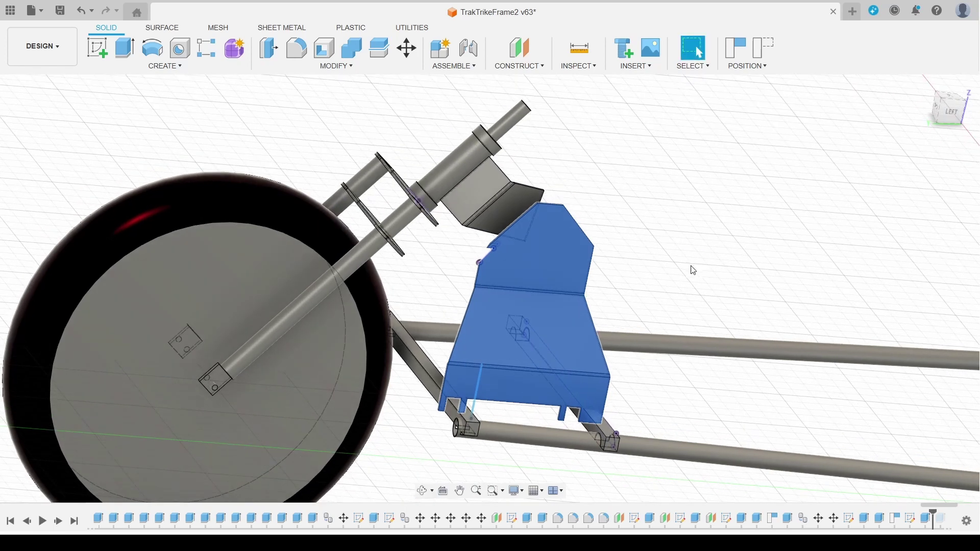Click the Look At icon
The image size is (980, 551).
click(x=443, y=491)
